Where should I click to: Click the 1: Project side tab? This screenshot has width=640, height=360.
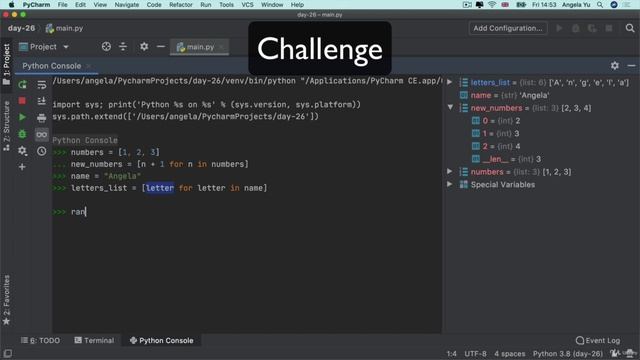coord(6,64)
